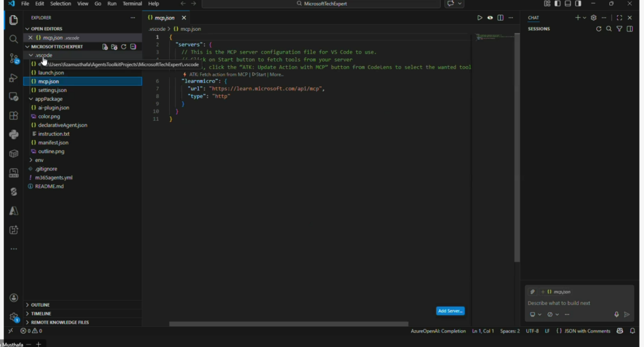This screenshot has height=347, width=644.
Task: Open the Azure view in activity bar
Action: (x=13, y=210)
